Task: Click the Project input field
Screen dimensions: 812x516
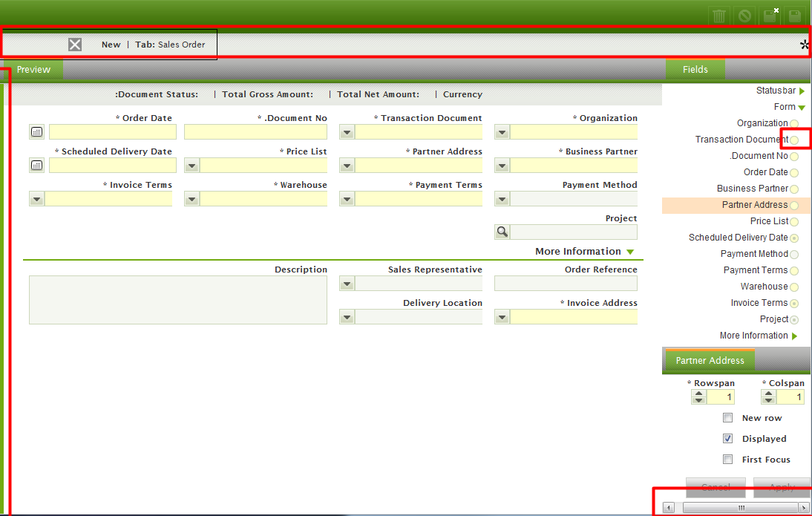Action: (x=574, y=232)
